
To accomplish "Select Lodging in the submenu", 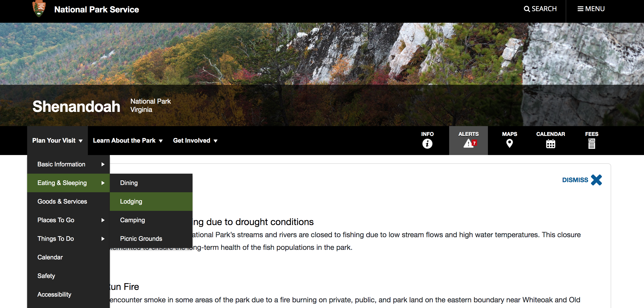I will click(151, 202).
